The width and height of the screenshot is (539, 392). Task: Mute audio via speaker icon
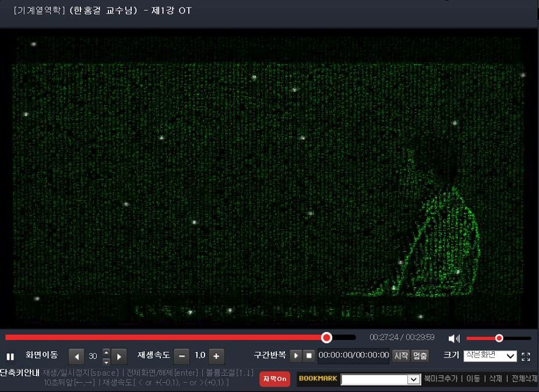(454, 338)
